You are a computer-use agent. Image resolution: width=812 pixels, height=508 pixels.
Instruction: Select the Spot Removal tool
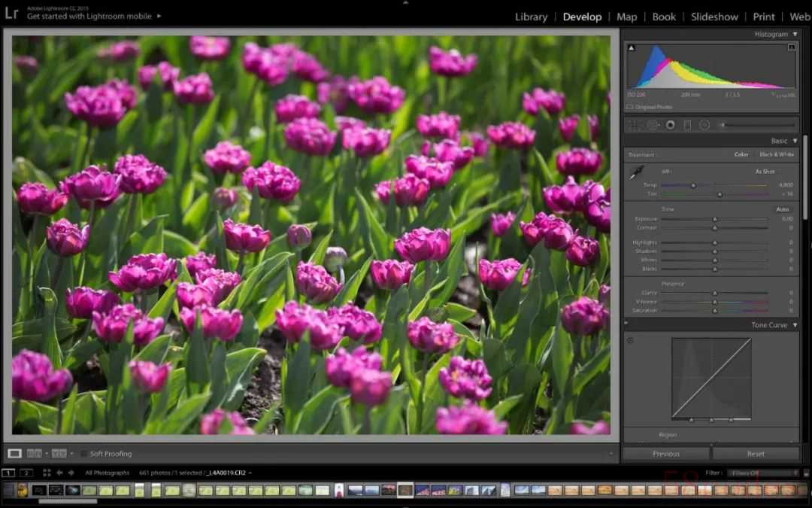653,125
